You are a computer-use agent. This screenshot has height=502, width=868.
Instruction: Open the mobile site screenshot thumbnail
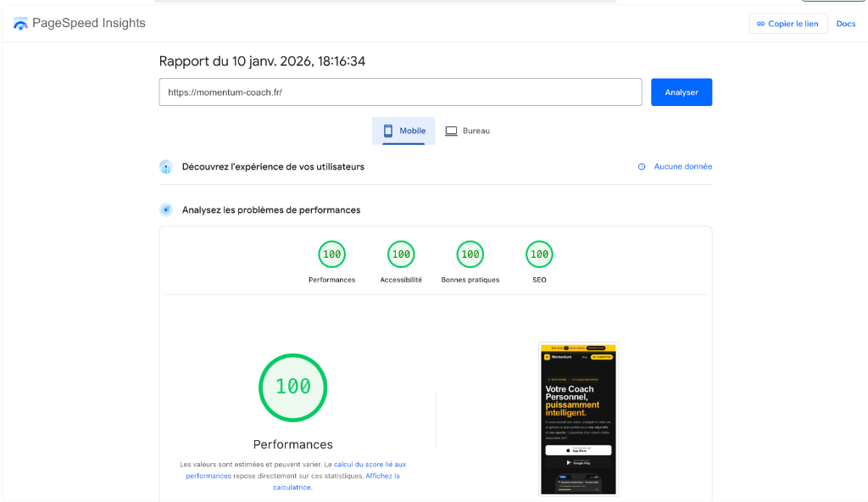[x=578, y=418]
